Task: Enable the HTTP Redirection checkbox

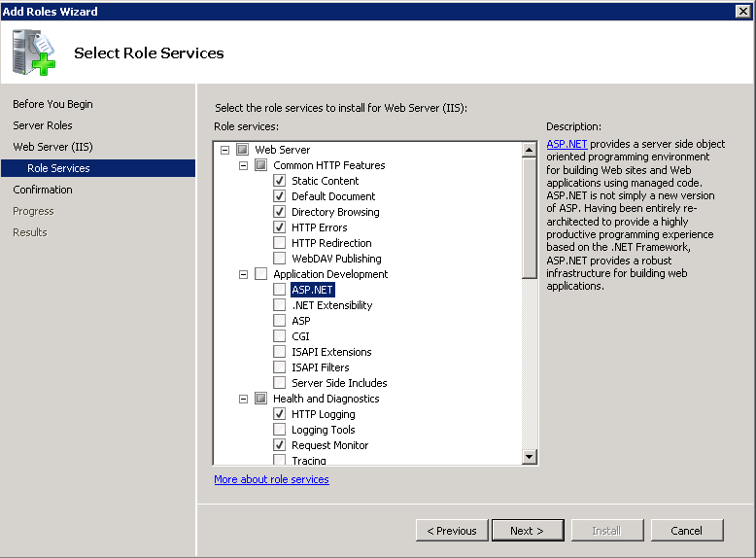Action: point(279,243)
